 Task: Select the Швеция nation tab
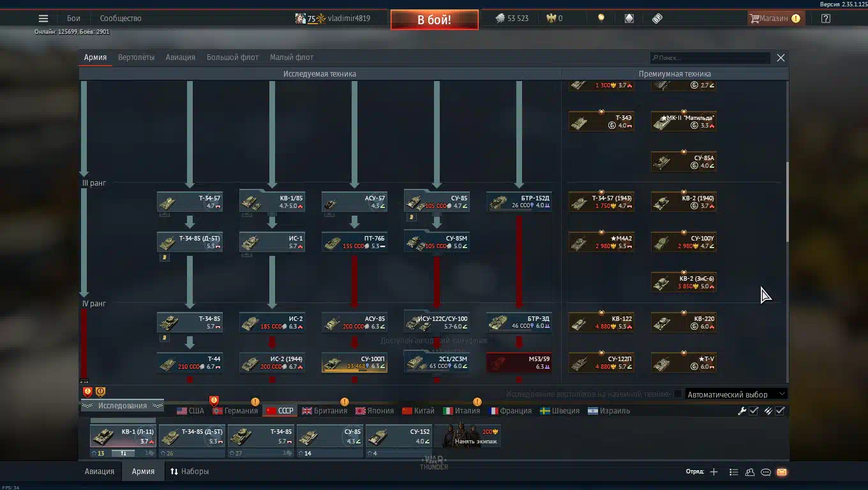click(x=560, y=411)
